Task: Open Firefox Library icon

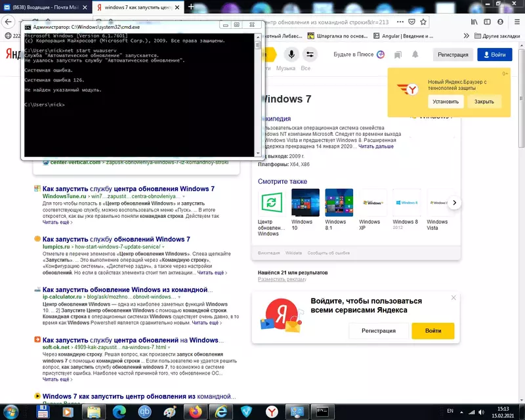Action: click(474, 22)
